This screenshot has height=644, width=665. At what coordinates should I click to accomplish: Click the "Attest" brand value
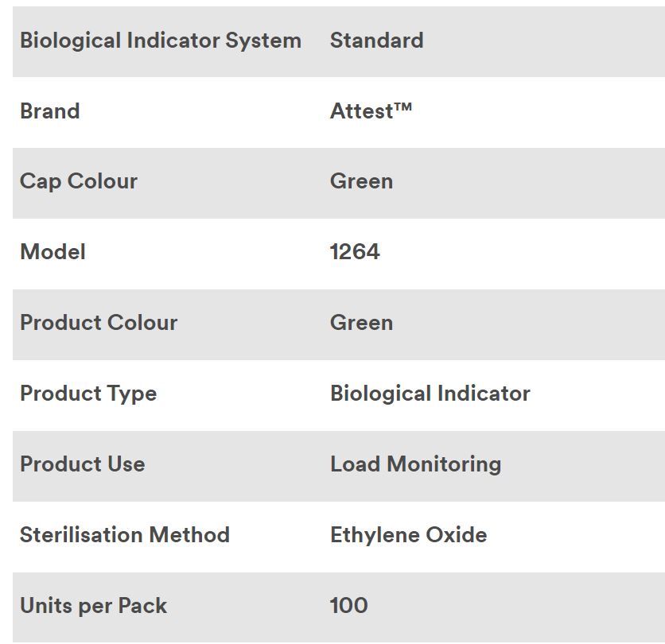(x=361, y=111)
